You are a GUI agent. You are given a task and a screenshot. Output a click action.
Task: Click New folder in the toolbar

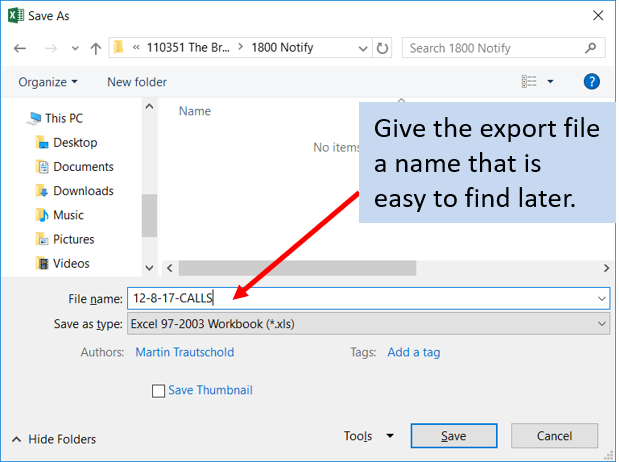coord(137,82)
